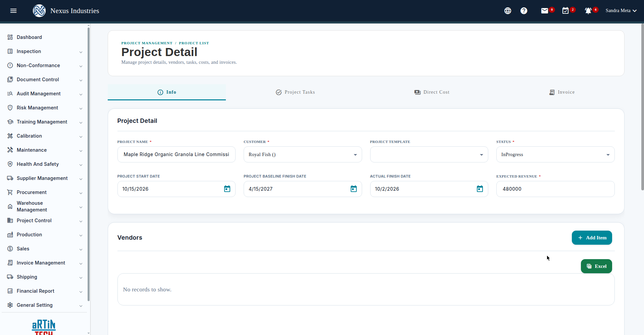Click the Sales dollar icon
The width and height of the screenshot is (644, 335).
10,249
